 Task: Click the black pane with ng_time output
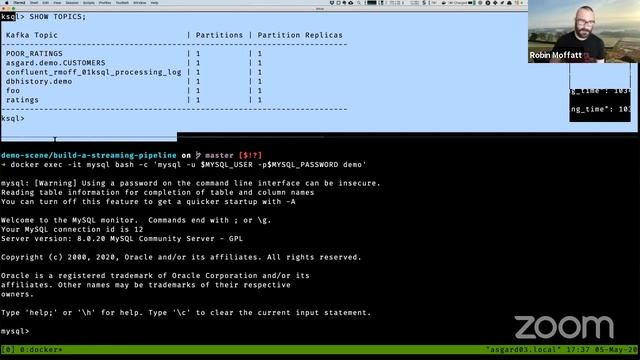point(600,104)
